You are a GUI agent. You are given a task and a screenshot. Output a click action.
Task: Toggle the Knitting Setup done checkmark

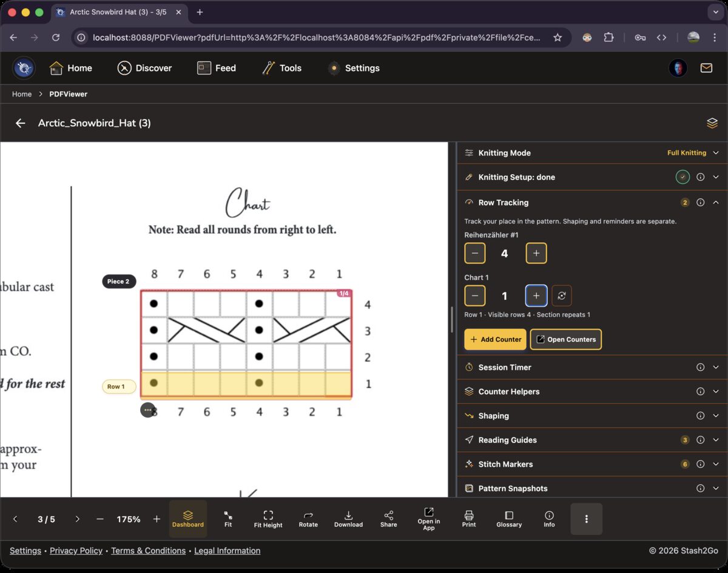(x=683, y=177)
